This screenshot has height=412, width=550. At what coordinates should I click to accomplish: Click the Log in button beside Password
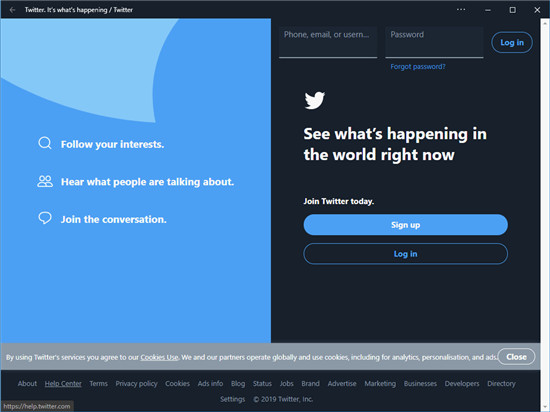(x=512, y=42)
